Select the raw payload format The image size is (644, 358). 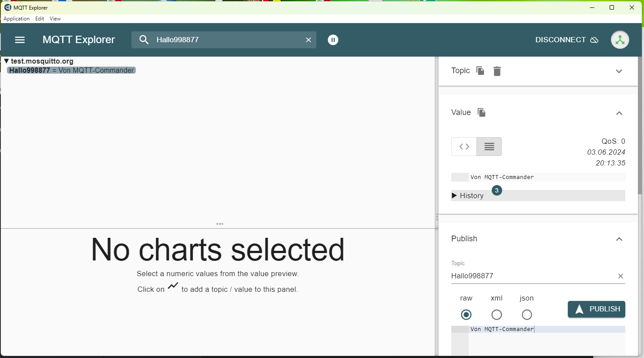click(466, 314)
